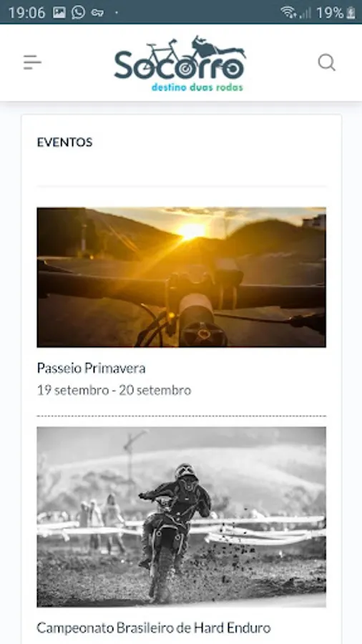Viewport: 362px width, 644px height.
Task: Open the Passeio Primavera sunset handlebar photo
Action: (x=182, y=277)
